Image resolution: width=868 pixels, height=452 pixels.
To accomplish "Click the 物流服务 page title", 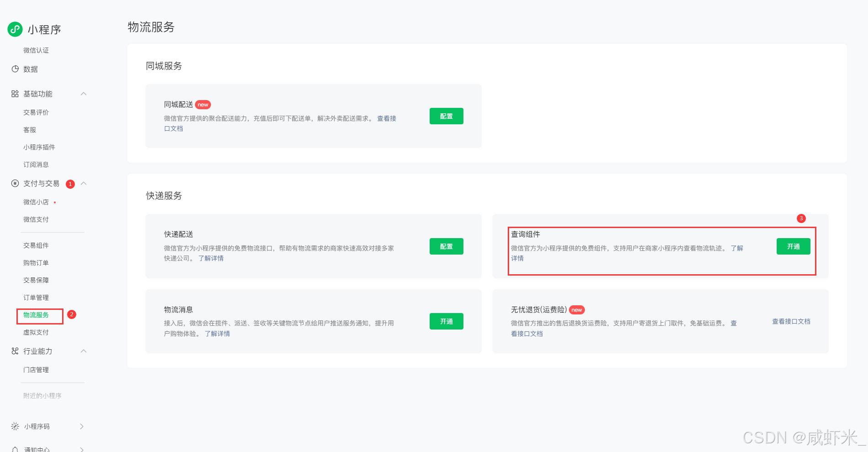I will pos(151,27).
